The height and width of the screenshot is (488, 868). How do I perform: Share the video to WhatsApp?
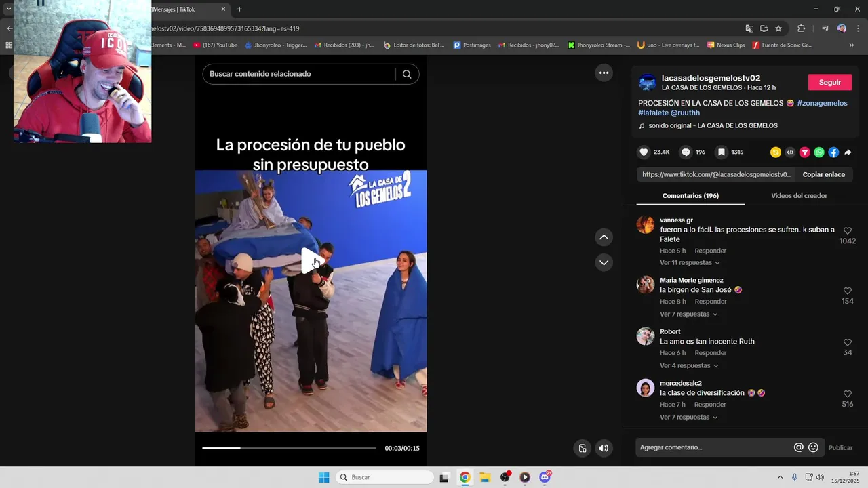[x=819, y=152]
